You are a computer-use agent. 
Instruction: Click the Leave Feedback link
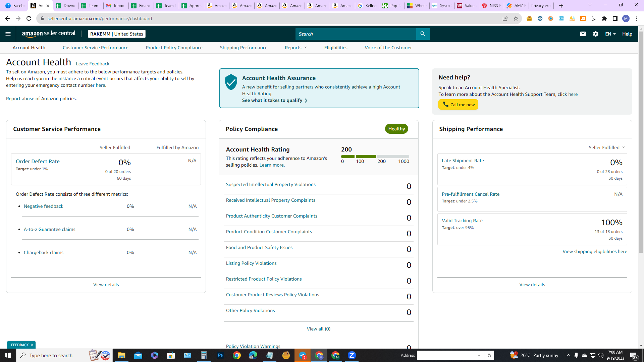pos(93,64)
